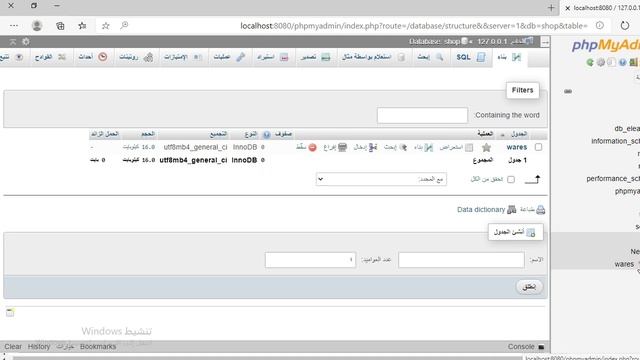Open the wares table name link
The image size is (640, 360).
(517, 147)
